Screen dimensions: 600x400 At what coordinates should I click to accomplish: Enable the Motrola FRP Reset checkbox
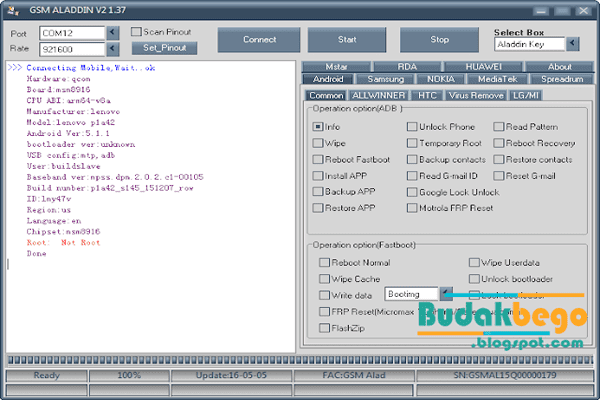coord(412,208)
